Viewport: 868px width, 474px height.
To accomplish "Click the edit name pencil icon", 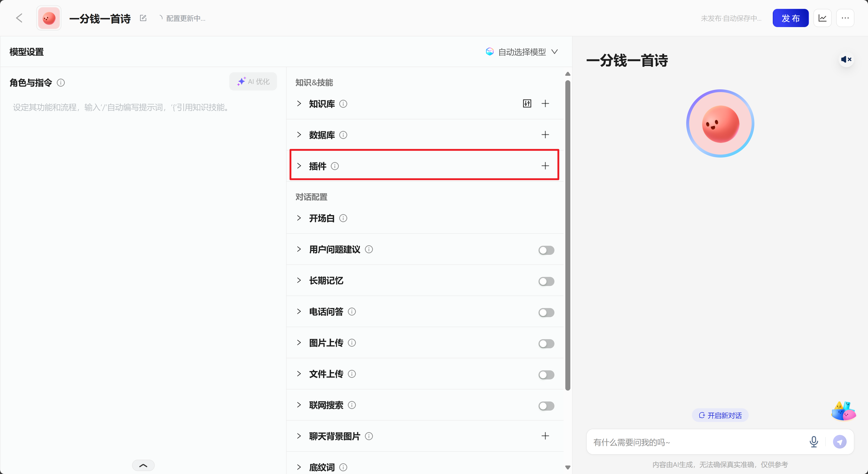I will [x=143, y=18].
